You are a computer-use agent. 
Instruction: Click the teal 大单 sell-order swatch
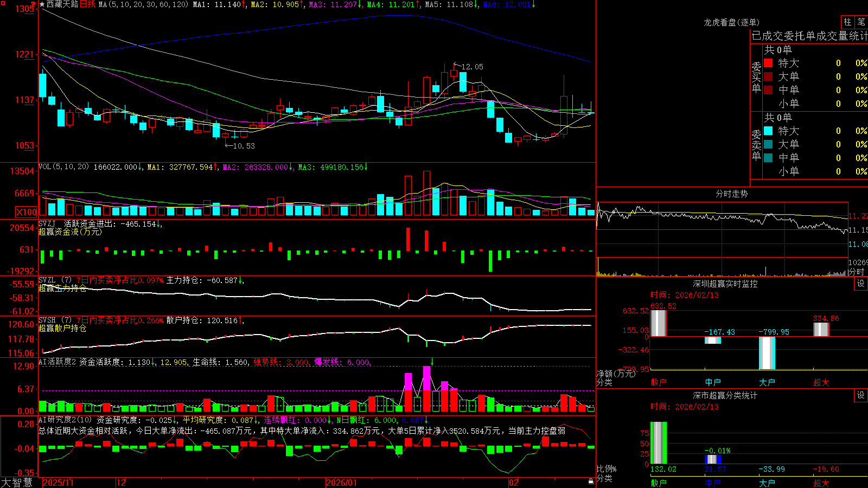pyautogui.click(x=768, y=144)
